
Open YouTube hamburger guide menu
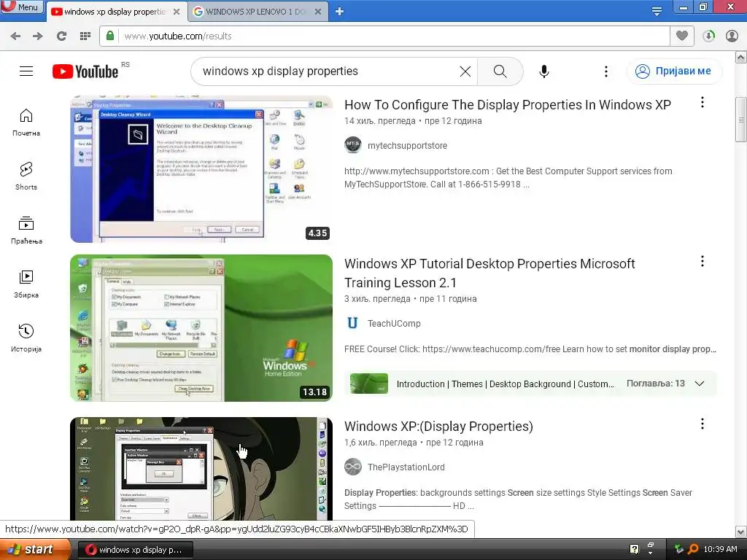tap(26, 71)
